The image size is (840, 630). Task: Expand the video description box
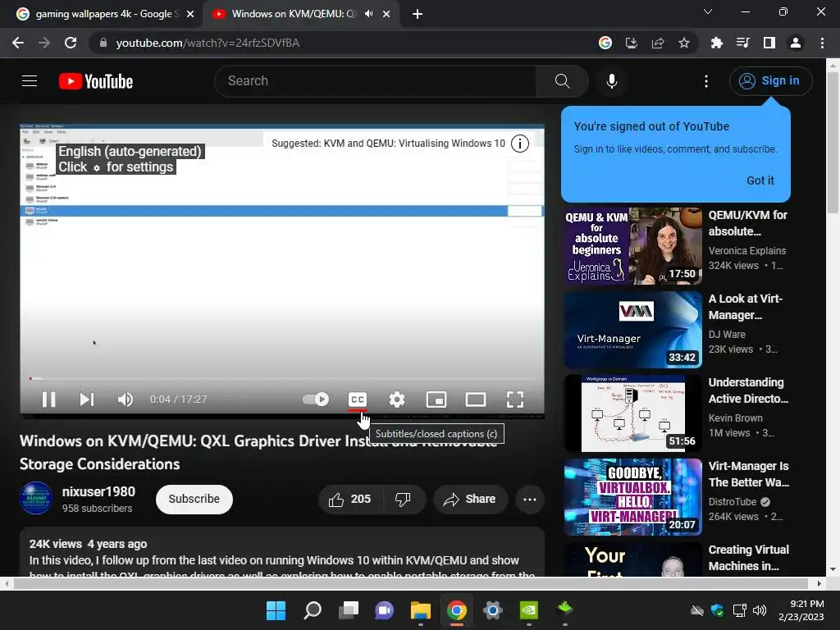(282, 552)
